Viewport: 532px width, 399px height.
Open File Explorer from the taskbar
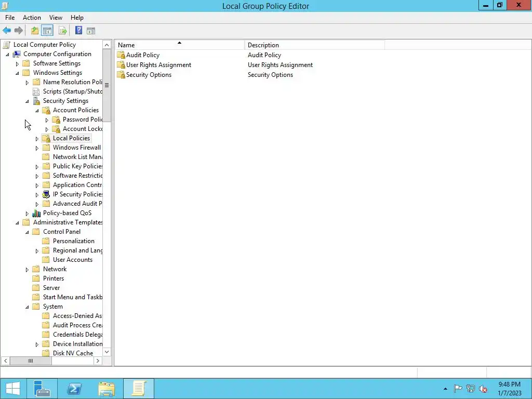tap(107, 389)
